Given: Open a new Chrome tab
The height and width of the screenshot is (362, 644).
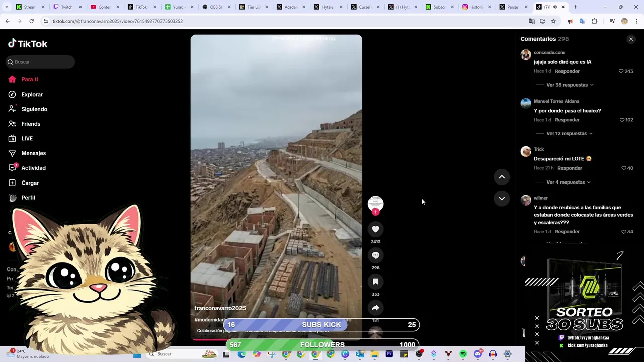Looking at the screenshot, I should tap(575, 7).
